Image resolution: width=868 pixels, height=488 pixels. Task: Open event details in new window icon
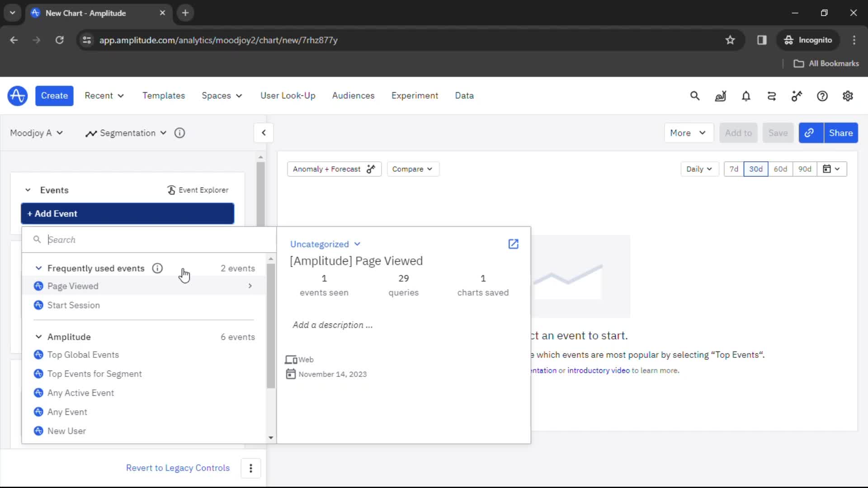[513, 244]
